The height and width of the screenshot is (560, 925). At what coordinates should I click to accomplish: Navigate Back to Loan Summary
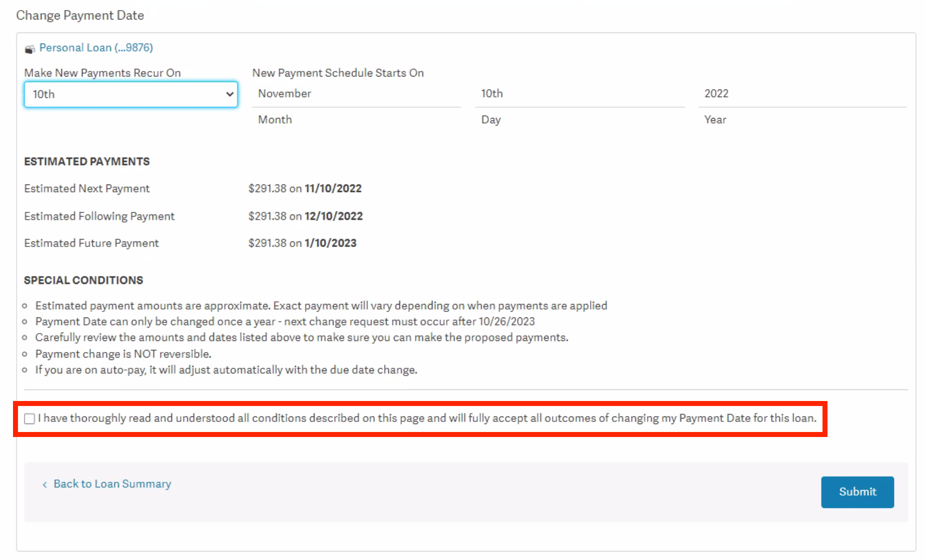(x=111, y=484)
